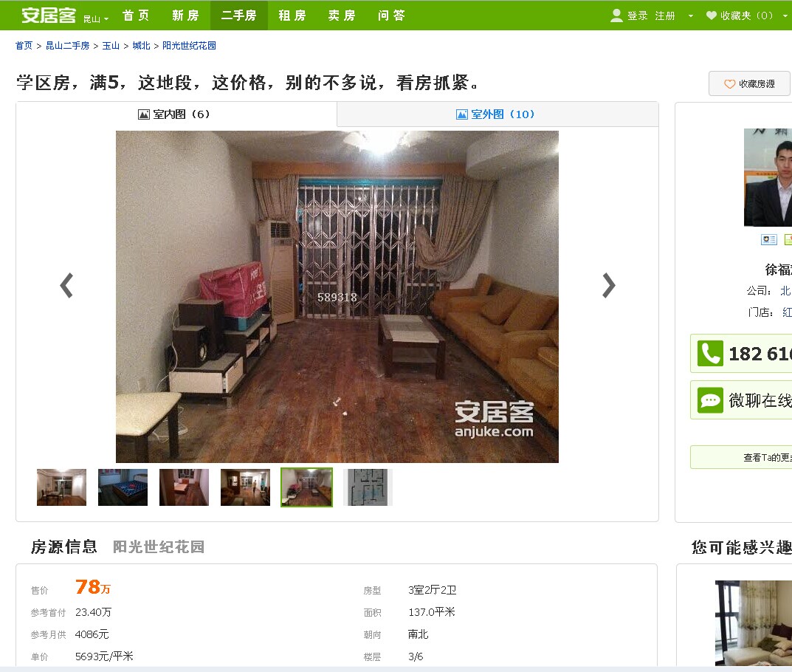Screen dimensions: 792x672
Task: Click the 收藏房源 button
Action: coord(749,84)
